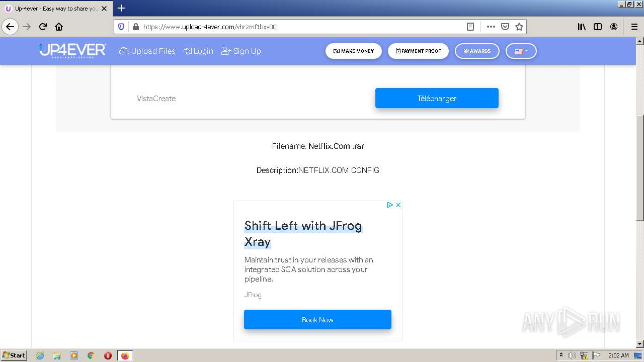Open a new browser tab
The height and width of the screenshot is (362, 644).
121,8
